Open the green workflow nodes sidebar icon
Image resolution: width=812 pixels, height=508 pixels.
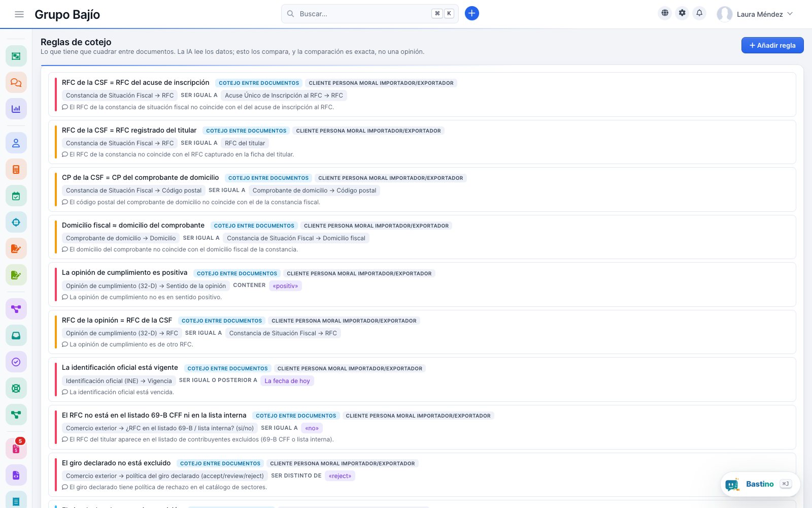(x=16, y=415)
